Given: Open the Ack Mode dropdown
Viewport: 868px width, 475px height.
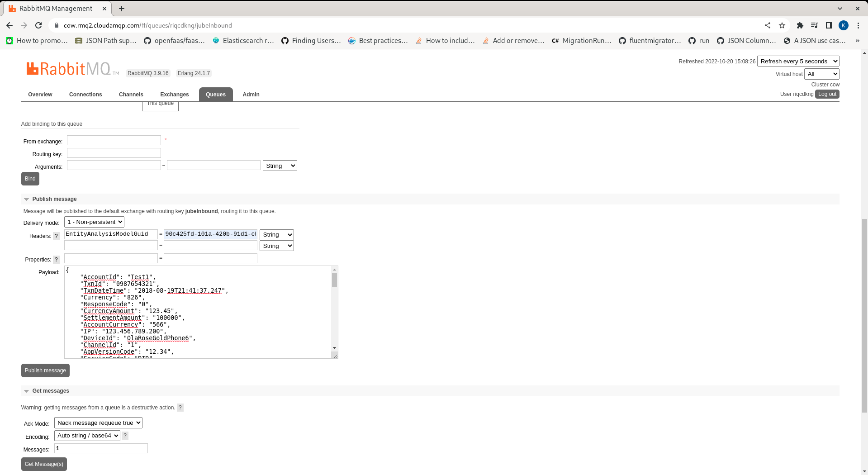Looking at the screenshot, I should (98, 423).
